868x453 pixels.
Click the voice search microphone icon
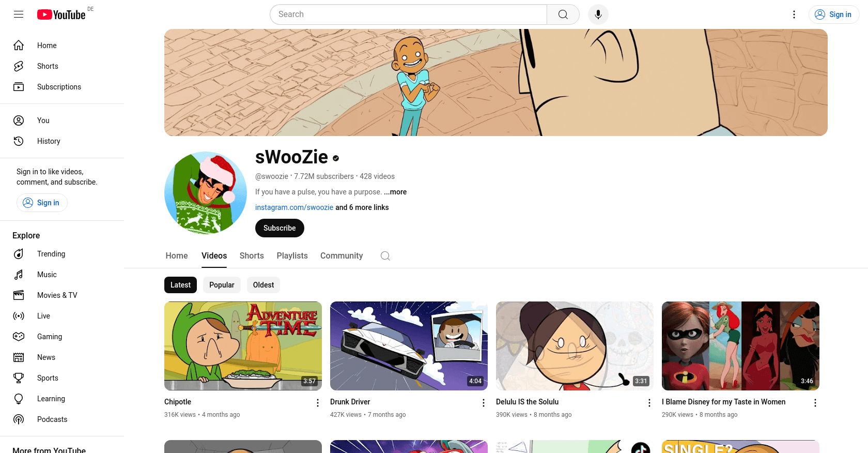pos(598,14)
